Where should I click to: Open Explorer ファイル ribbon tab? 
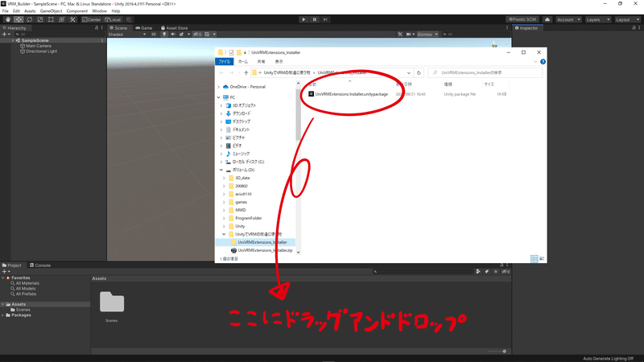point(225,62)
